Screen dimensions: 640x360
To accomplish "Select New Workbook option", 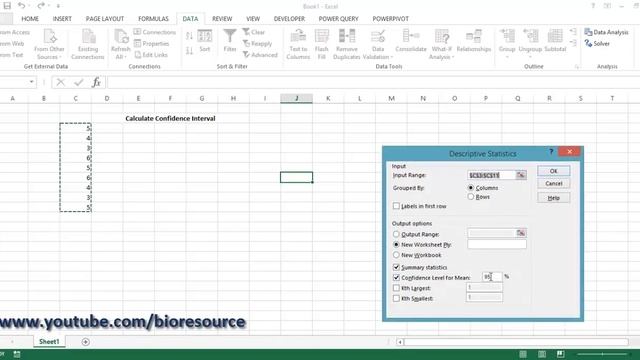I will click(396, 255).
